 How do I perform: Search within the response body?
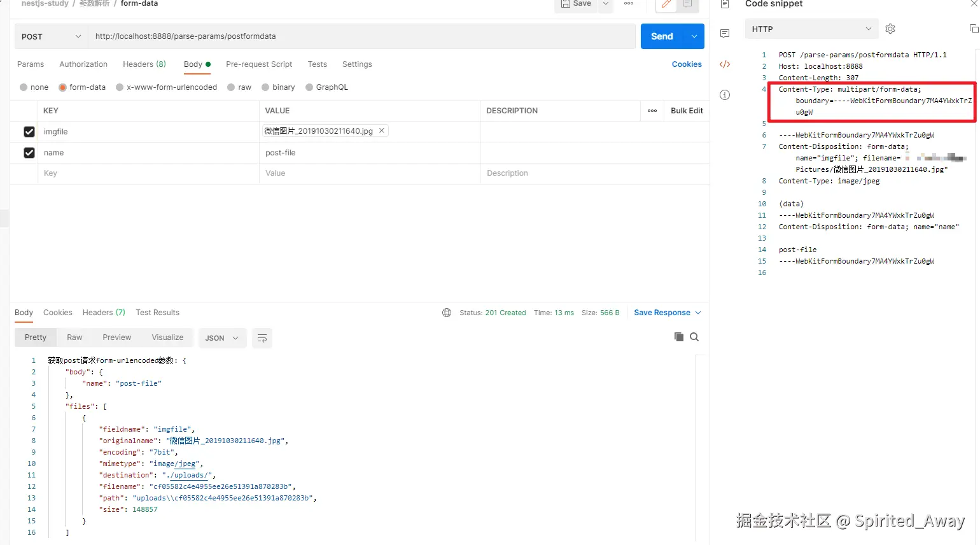pos(694,337)
